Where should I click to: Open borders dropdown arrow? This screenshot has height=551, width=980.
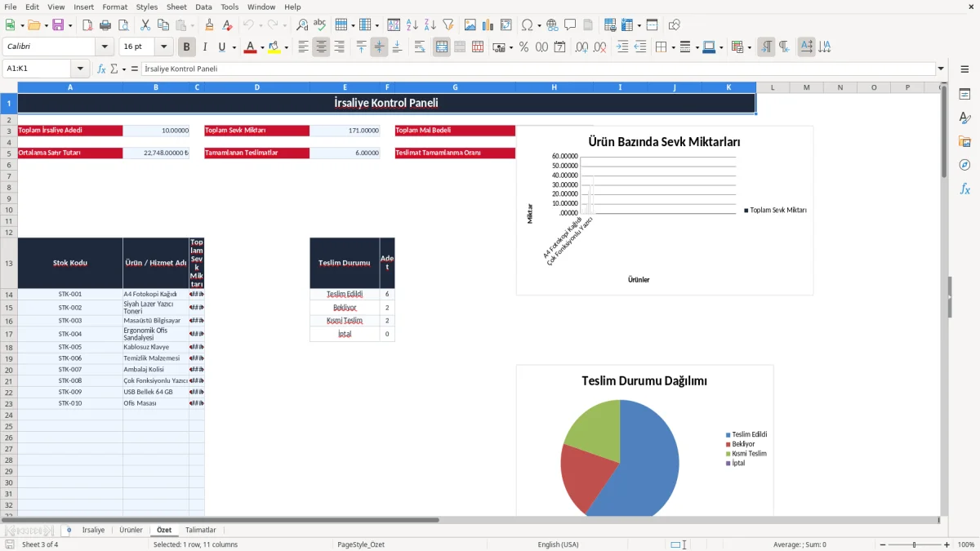pyautogui.click(x=673, y=47)
